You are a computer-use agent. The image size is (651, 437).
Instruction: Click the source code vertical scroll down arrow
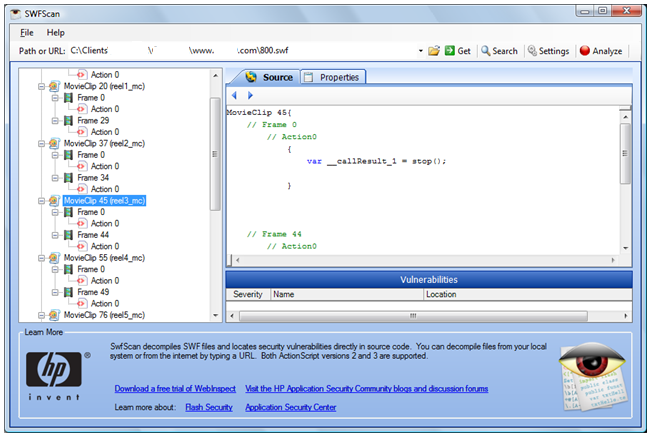click(625, 248)
